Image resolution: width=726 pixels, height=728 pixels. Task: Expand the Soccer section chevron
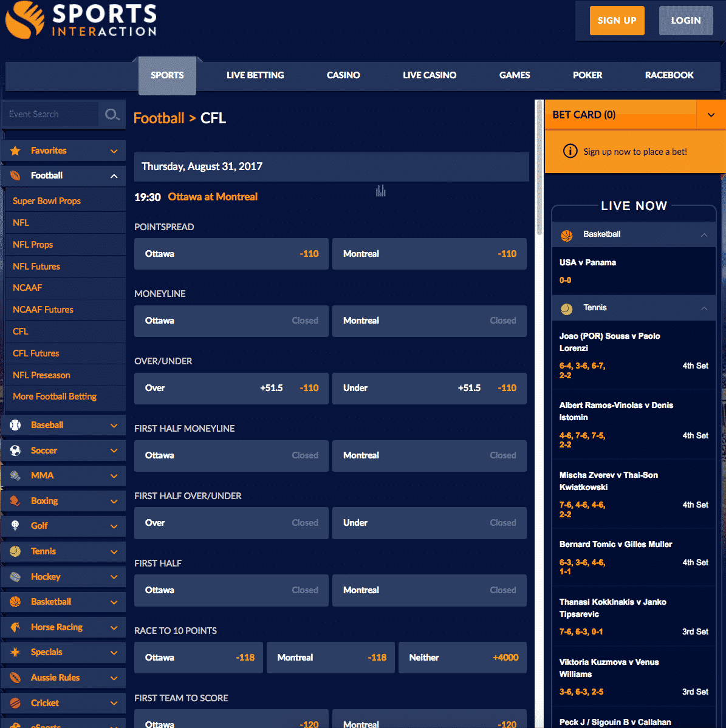pyautogui.click(x=114, y=451)
